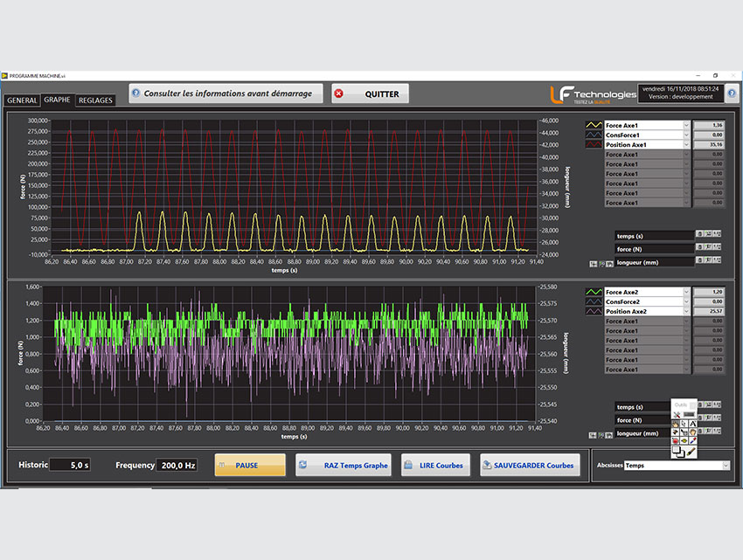Switch to the GENERAL tab

pos(22,100)
